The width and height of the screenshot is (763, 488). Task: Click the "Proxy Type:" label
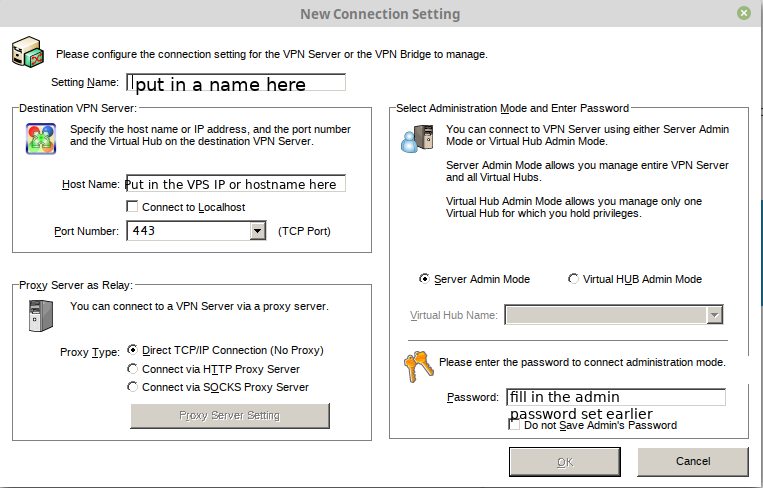90,352
